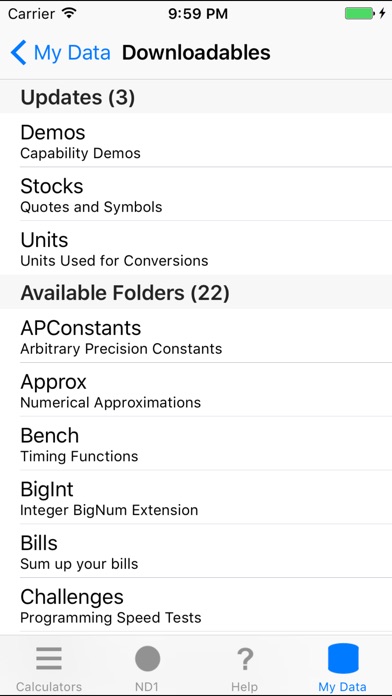Tap the Wi-Fi status icon

click(x=69, y=13)
